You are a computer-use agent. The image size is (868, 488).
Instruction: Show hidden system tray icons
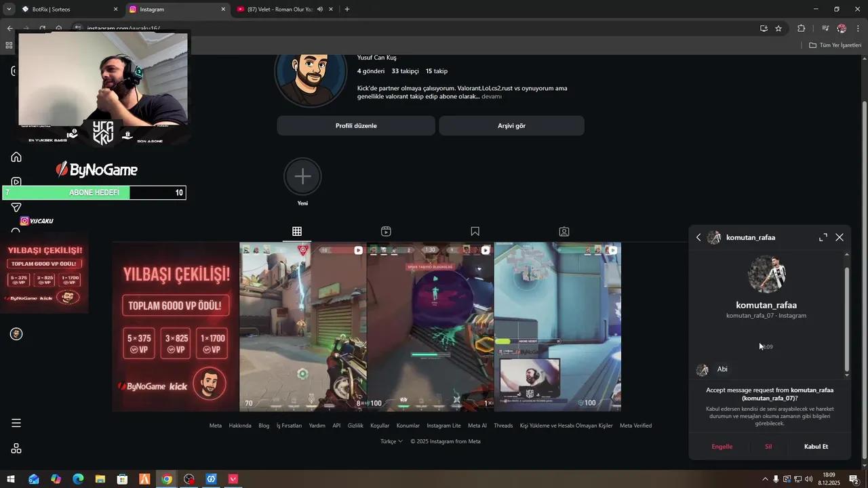[x=765, y=479]
